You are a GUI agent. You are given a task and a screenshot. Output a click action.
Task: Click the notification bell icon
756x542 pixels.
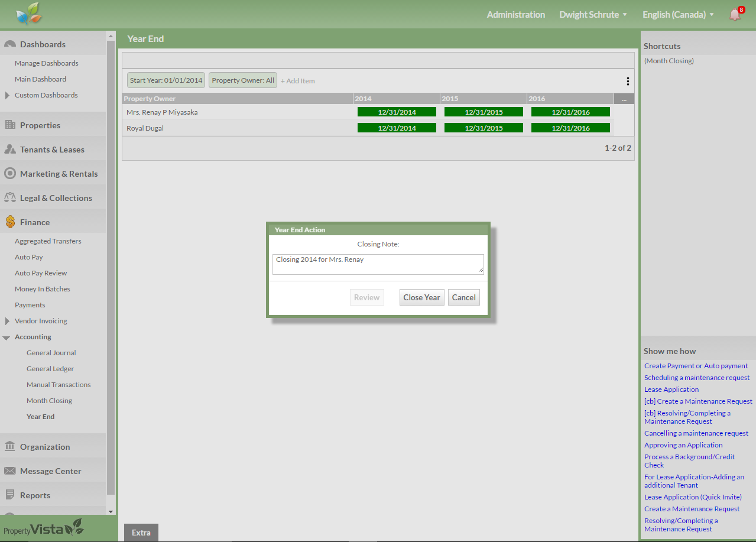click(x=735, y=15)
